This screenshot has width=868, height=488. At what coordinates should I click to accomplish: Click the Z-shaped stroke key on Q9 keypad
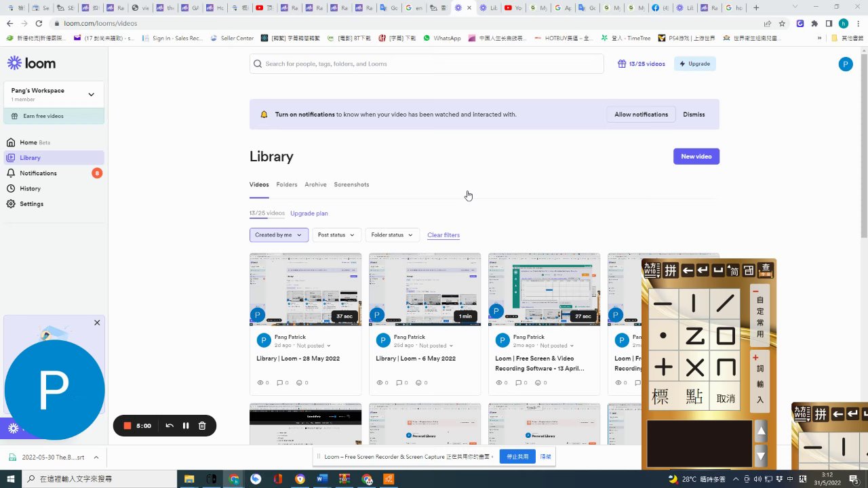pos(694,336)
